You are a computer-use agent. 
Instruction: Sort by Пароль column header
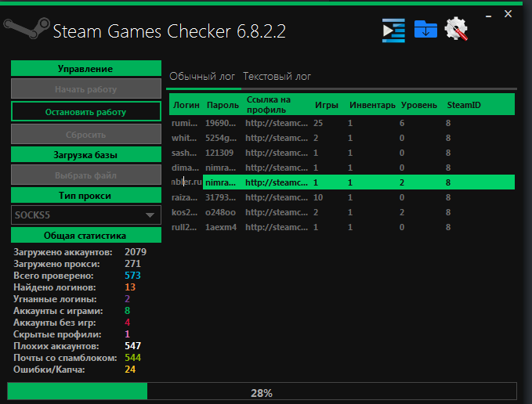tap(223, 105)
